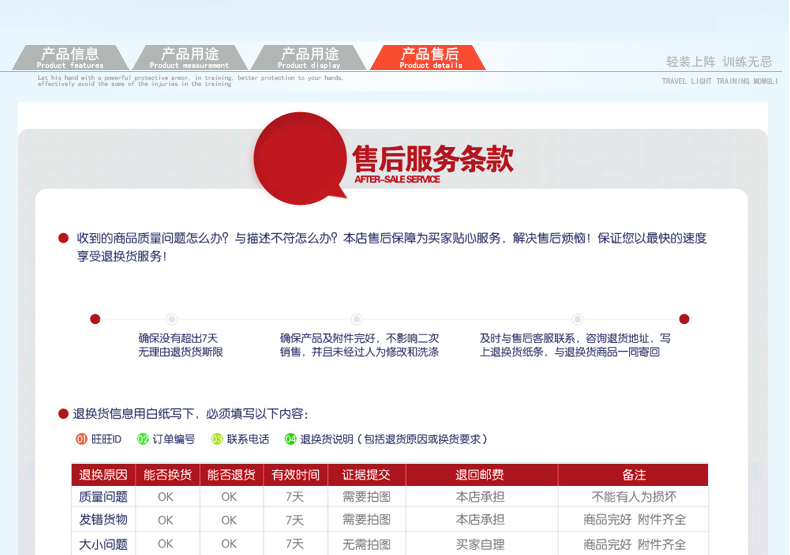Screen dimensions: 790x555
Task: Click the red end dot of the timeline
Action: pos(684,319)
